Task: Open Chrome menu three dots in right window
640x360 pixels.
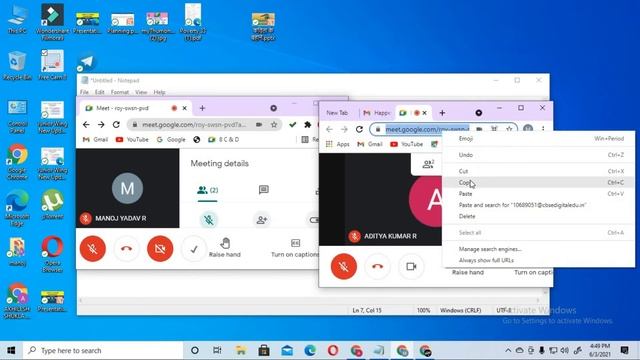Action: (x=543, y=129)
